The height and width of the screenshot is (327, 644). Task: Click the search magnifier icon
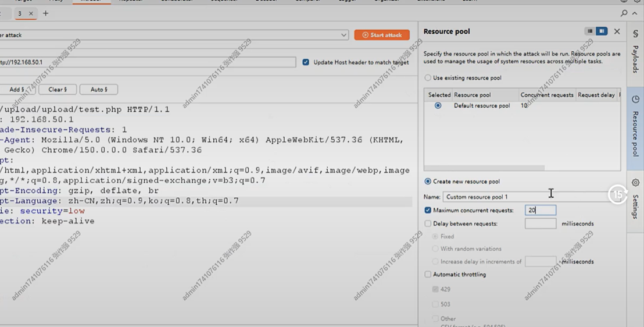(x=624, y=13)
